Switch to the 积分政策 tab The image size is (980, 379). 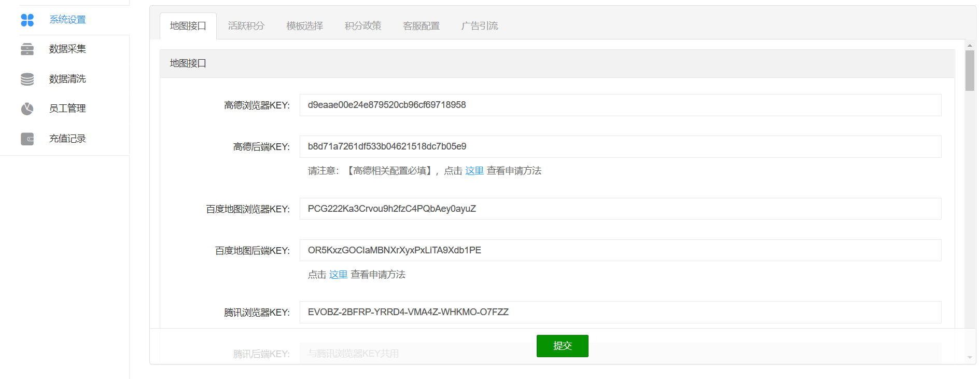click(x=363, y=26)
